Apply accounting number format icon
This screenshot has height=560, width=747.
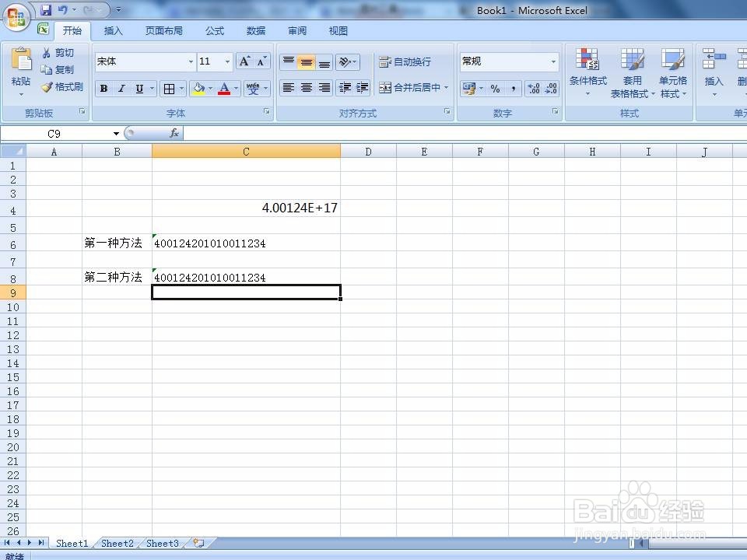[468, 89]
